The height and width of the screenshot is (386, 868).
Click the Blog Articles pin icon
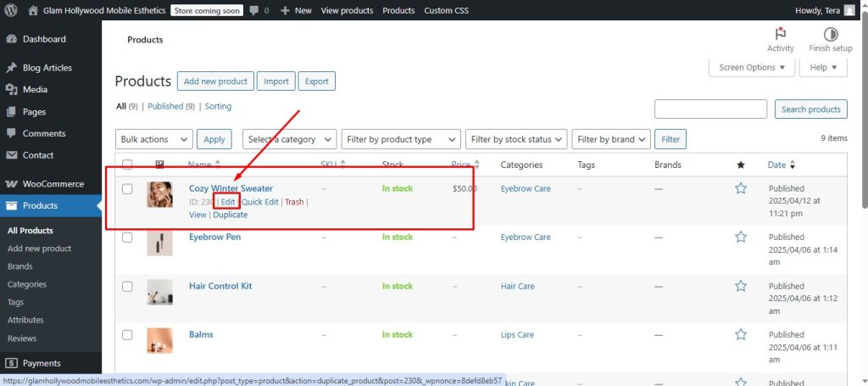coord(11,68)
